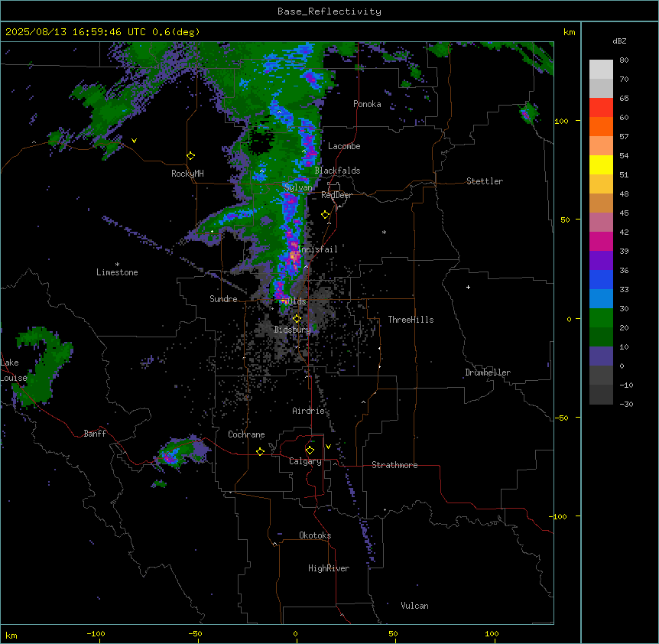Screen dimensions: 659x644
Task: Click the -50 tick label on right axis
Action: pos(561,418)
